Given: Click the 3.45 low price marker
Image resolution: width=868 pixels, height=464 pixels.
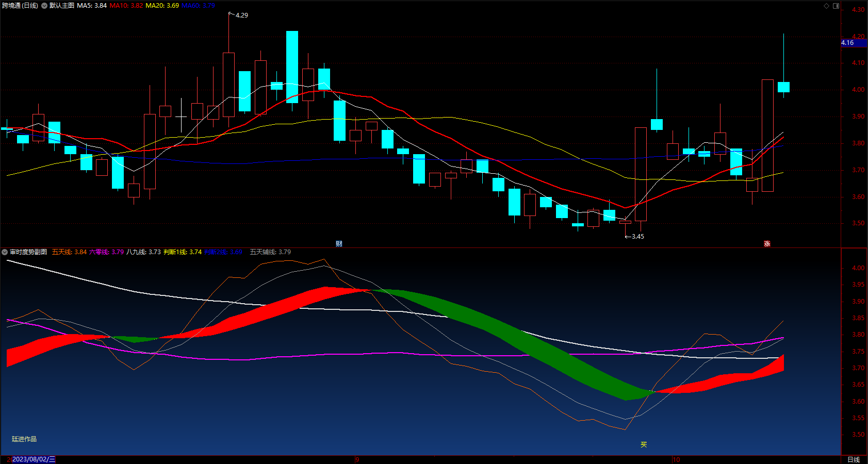Looking at the screenshot, I should pos(637,237).
